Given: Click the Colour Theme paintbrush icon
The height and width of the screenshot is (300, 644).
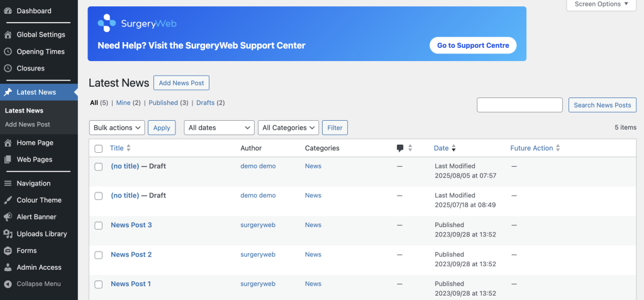Looking at the screenshot, I should pos(8,201).
